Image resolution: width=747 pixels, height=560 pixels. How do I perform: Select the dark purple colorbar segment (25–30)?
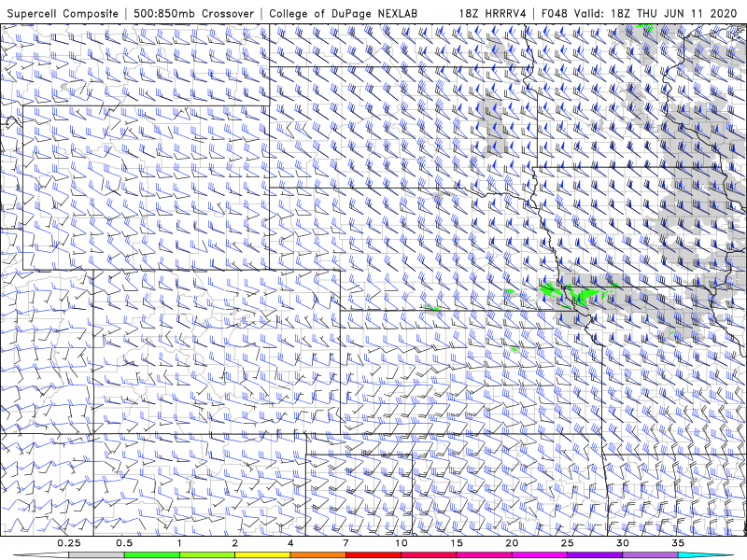tap(595, 555)
